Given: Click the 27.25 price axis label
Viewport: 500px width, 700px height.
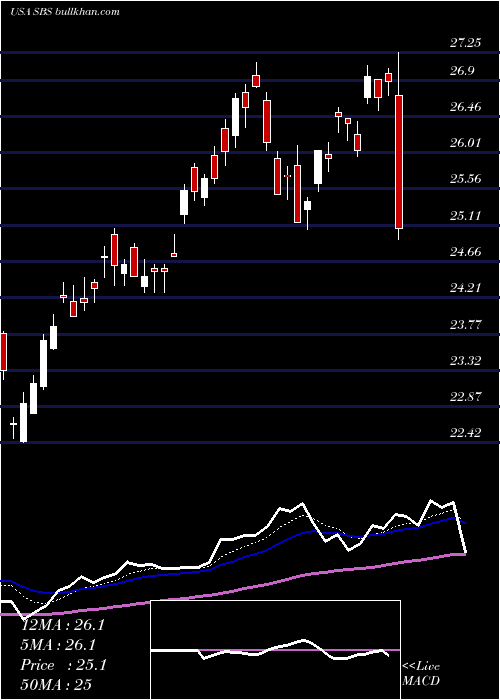Looking at the screenshot, I should click(x=465, y=43).
